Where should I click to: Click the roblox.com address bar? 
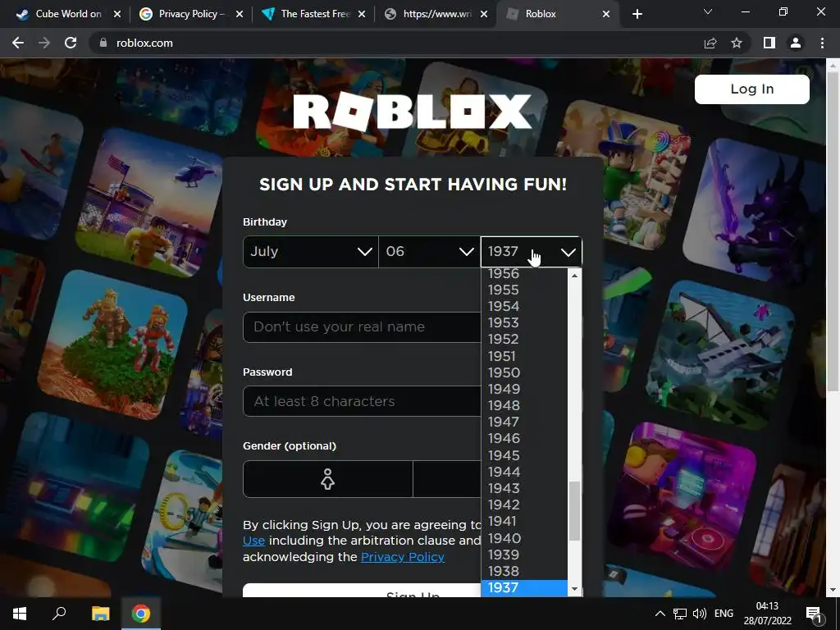pos(396,43)
